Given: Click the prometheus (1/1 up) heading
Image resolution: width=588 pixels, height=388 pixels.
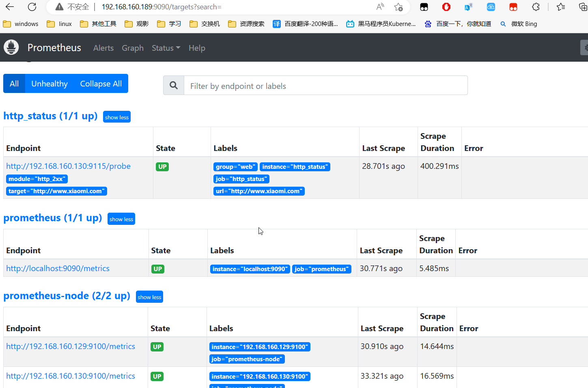Looking at the screenshot, I should click(53, 218).
